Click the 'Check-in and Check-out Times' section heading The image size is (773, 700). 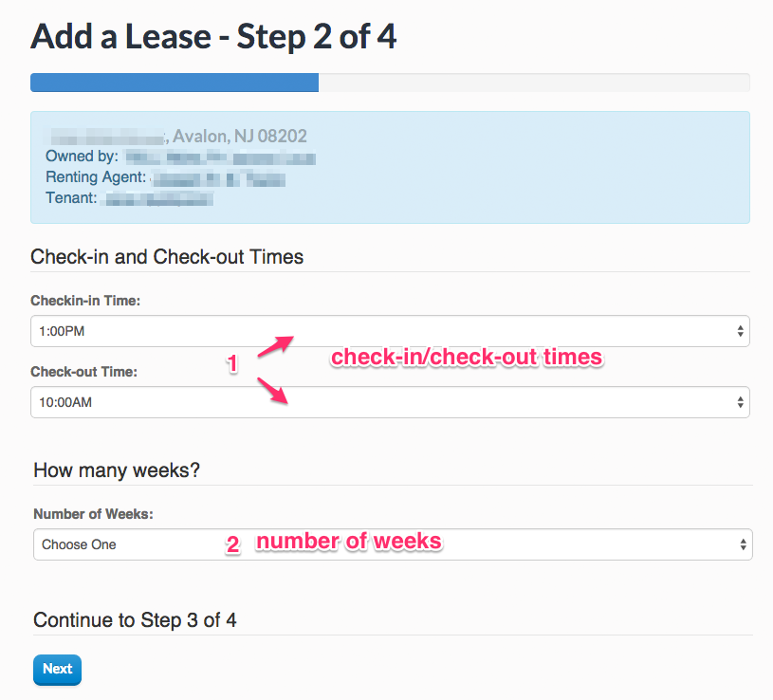click(x=167, y=257)
